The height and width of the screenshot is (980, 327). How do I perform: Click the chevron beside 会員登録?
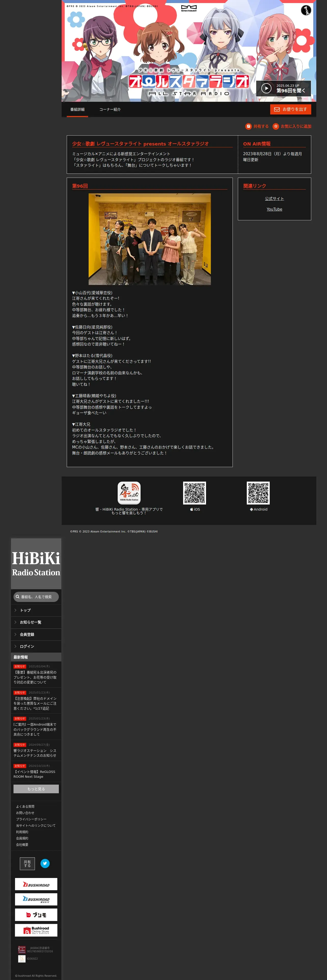tap(15, 635)
